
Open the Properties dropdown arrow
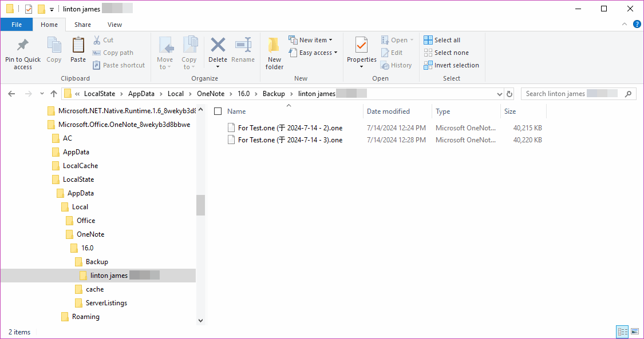tap(361, 67)
